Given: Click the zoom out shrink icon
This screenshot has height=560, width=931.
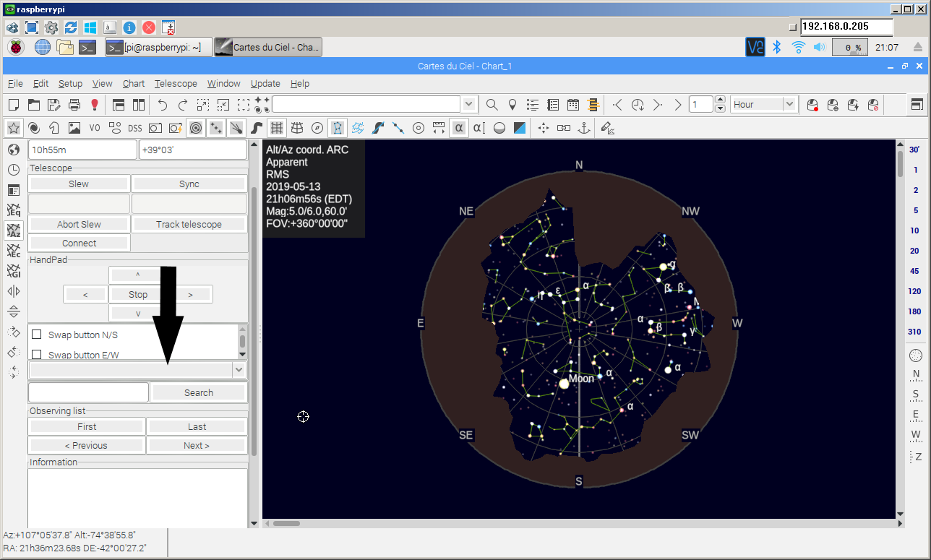Looking at the screenshot, I should 223,105.
